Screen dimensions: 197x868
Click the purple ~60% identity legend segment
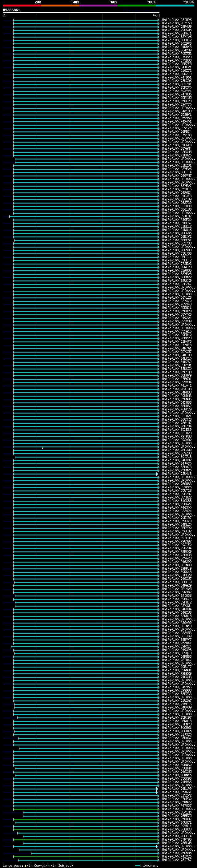pyautogui.click(x=99, y=6)
